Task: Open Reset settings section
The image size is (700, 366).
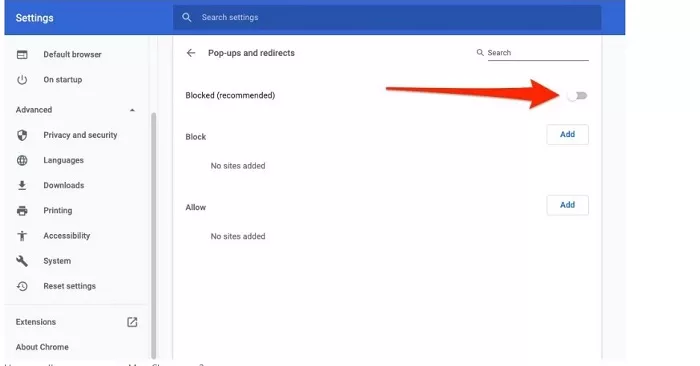Action: (x=70, y=286)
